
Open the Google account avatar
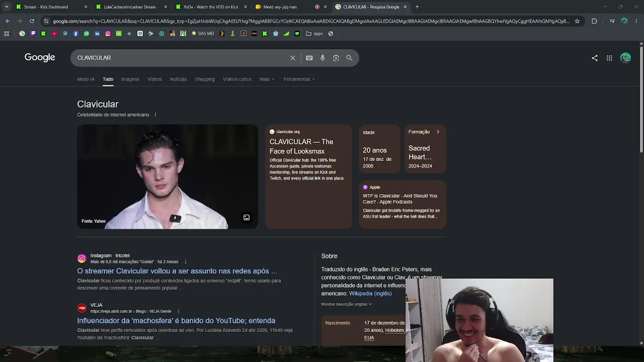tap(626, 58)
